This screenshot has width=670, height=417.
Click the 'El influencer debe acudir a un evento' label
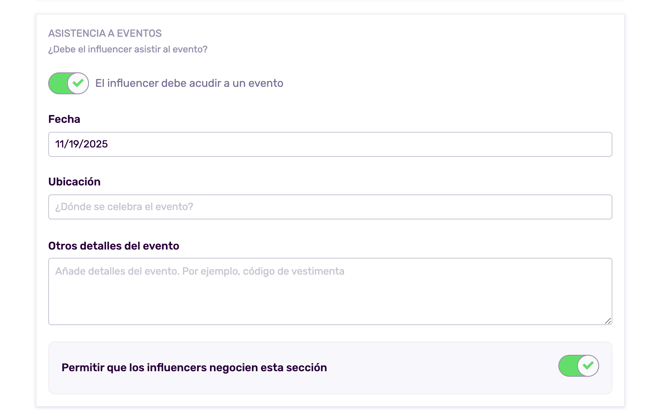point(189,83)
